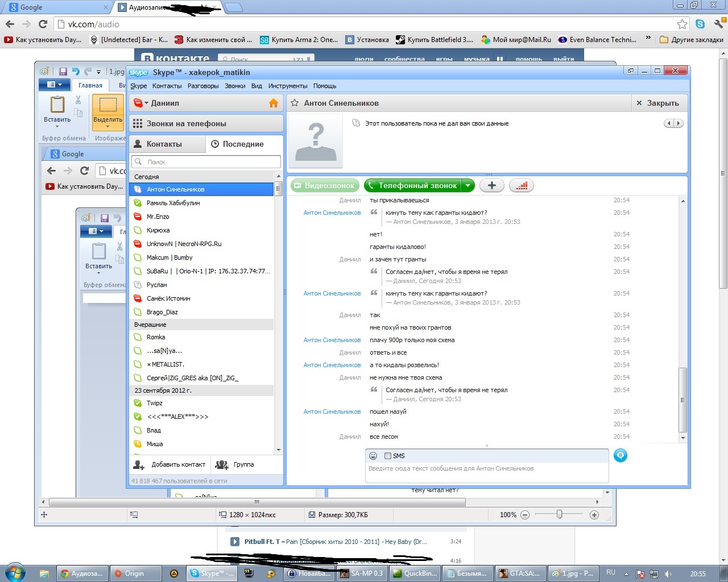Open Paint quick access toolbar dropdown arrow
The image size is (728, 582).
coord(98,72)
